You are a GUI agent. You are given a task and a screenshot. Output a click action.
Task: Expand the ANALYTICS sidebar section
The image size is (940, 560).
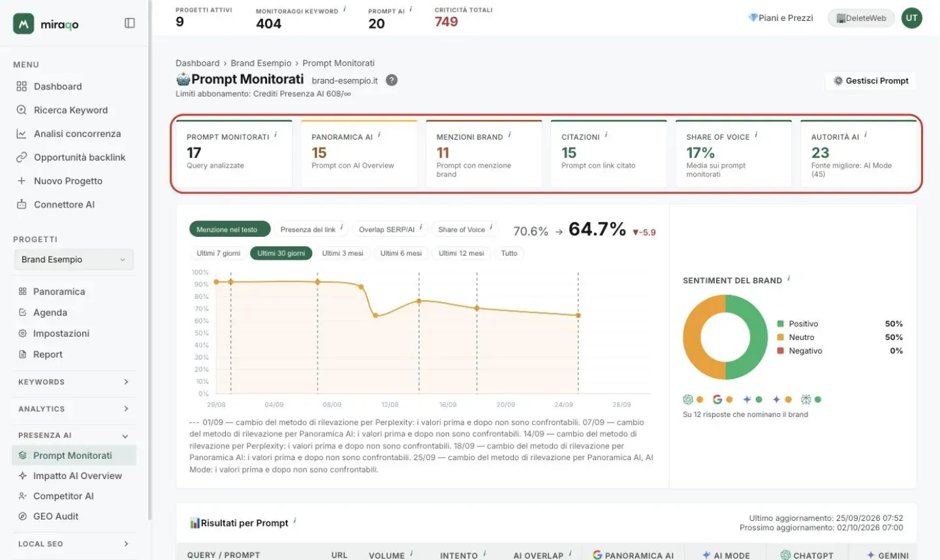74,409
